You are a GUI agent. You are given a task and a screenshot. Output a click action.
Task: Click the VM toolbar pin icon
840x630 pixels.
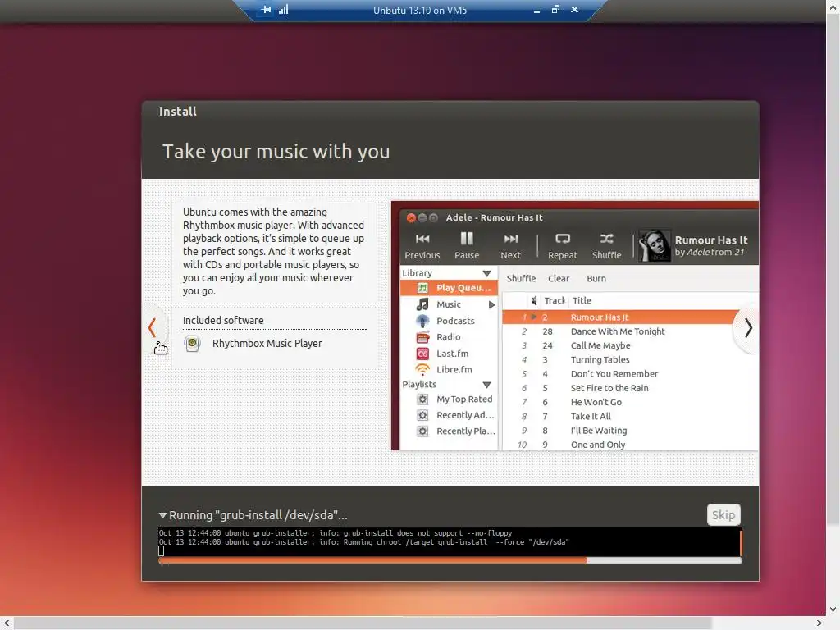(266, 10)
